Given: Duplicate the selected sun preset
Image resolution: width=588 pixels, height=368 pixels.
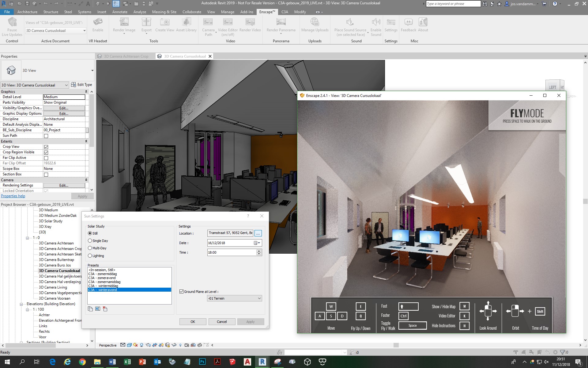Looking at the screenshot, I should [x=90, y=309].
